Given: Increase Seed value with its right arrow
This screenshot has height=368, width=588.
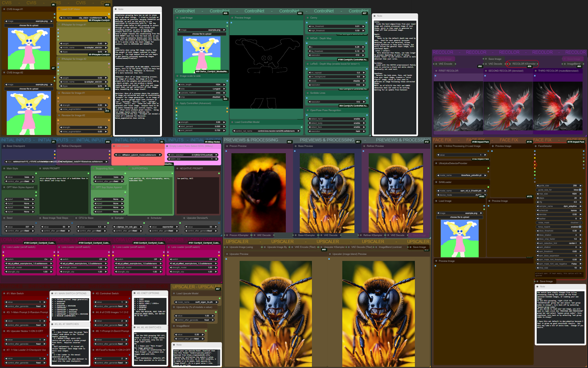Looking at the screenshot, I should pyautogui.click(x=33, y=227).
